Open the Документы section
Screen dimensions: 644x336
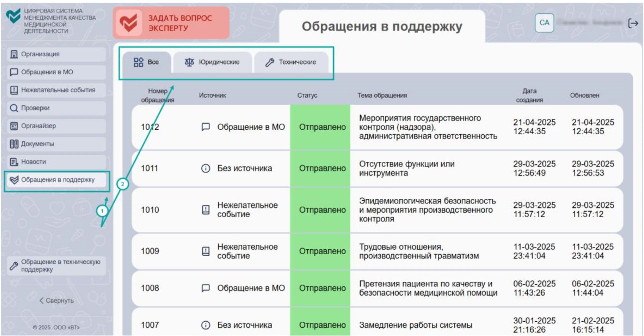(57, 144)
